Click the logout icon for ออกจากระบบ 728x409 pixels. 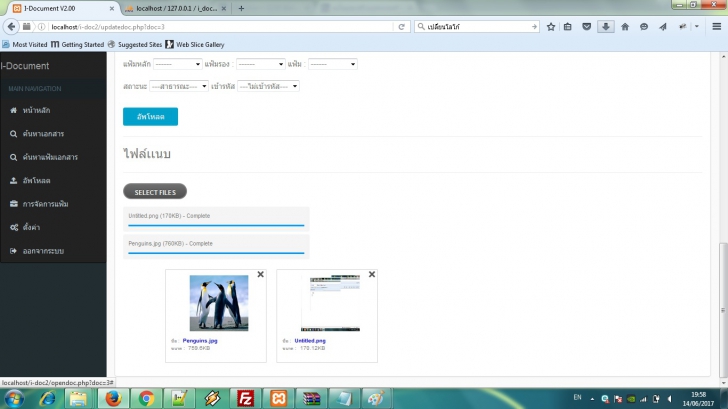point(13,251)
